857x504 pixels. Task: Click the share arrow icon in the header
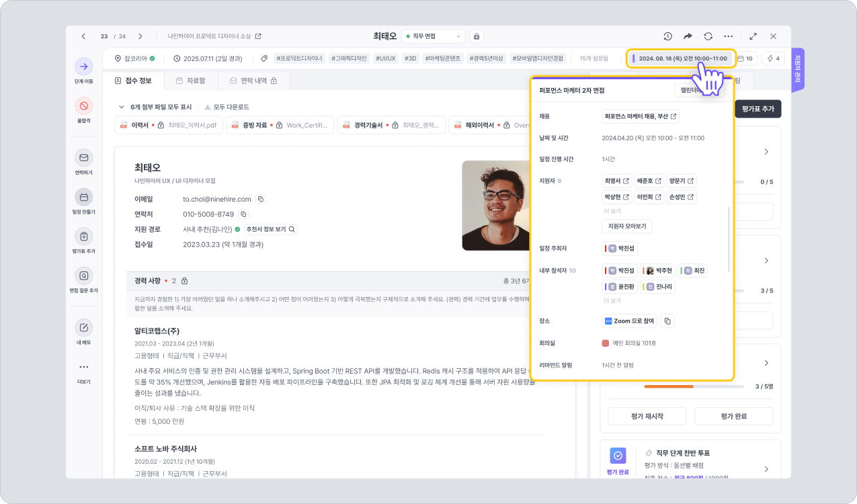(688, 36)
